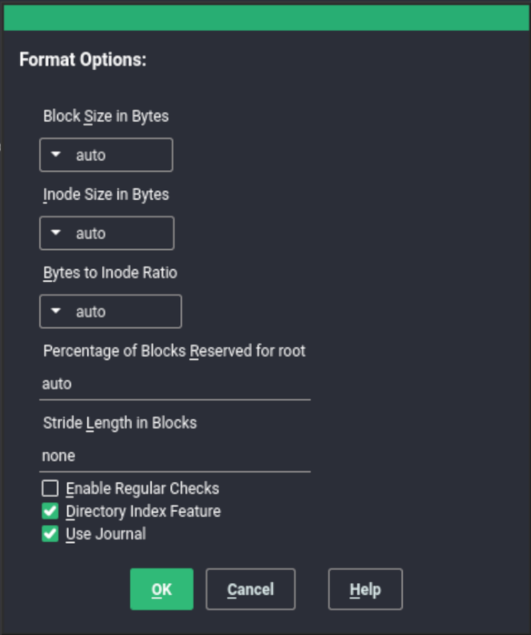The height and width of the screenshot is (635, 531).
Task: Focus the Percentage of Blocks Reserved field
Action: (175, 384)
